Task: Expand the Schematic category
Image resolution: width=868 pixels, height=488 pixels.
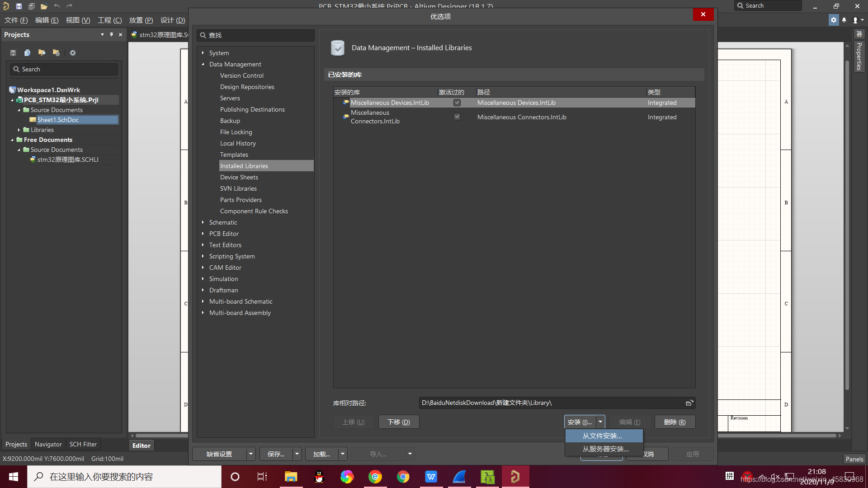Action: coord(203,222)
